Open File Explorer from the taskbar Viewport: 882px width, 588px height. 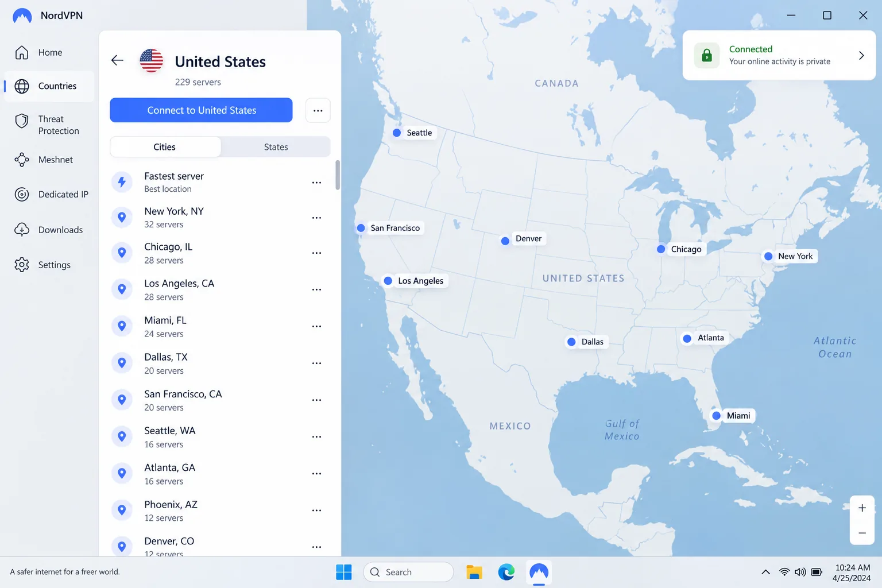tap(474, 572)
